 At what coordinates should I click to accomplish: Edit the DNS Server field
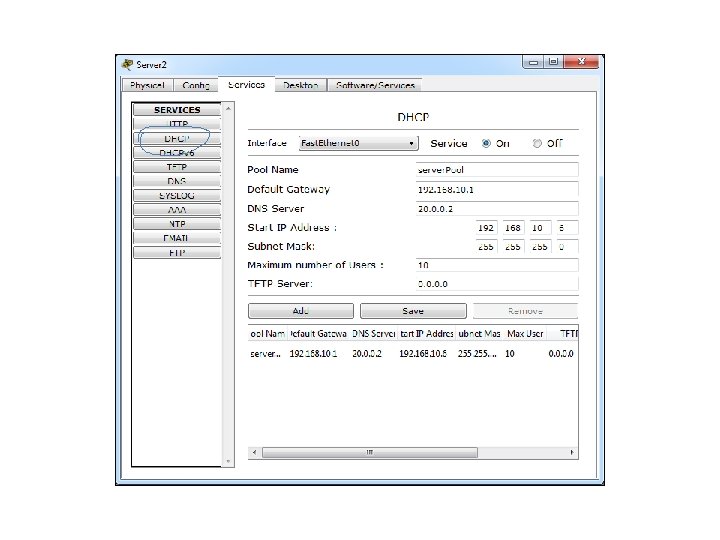[x=497, y=208]
